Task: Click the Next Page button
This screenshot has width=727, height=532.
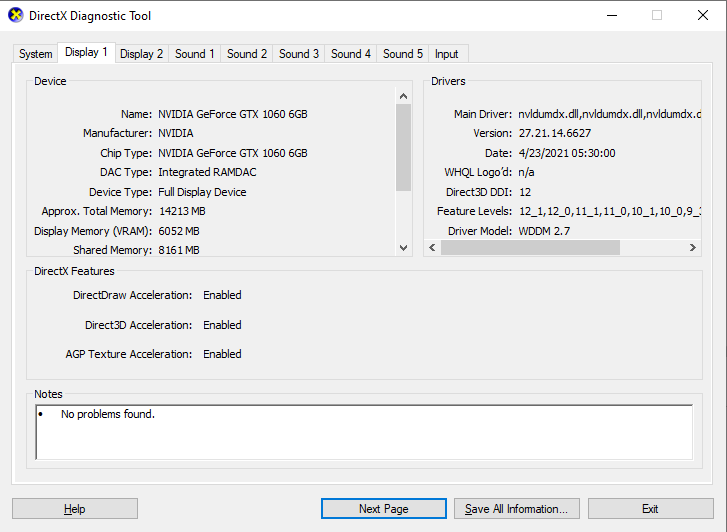Action: tap(383, 509)
